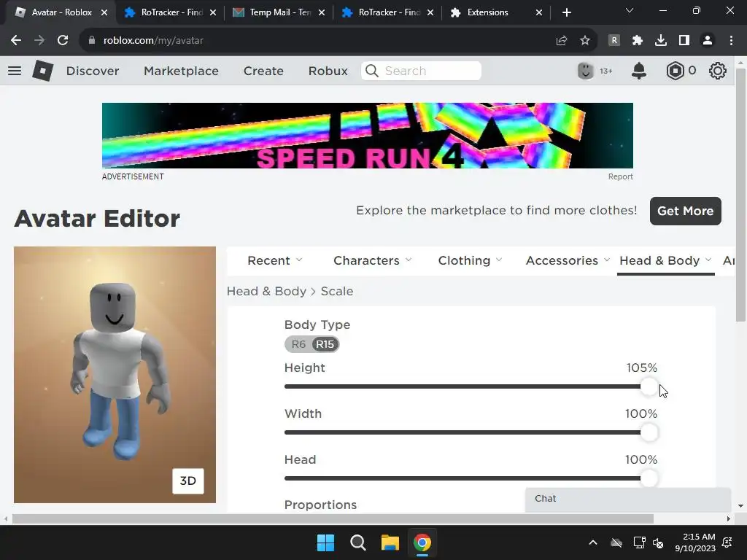Go back using the browser back arrow
The width and height of the screenshot is (747, 560).
[16, 41]
